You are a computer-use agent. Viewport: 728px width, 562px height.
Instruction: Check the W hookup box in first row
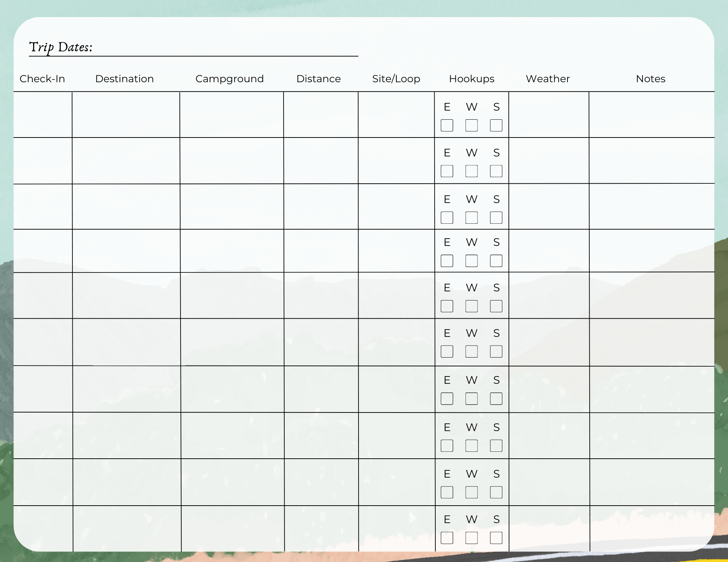tap(471, 125)
